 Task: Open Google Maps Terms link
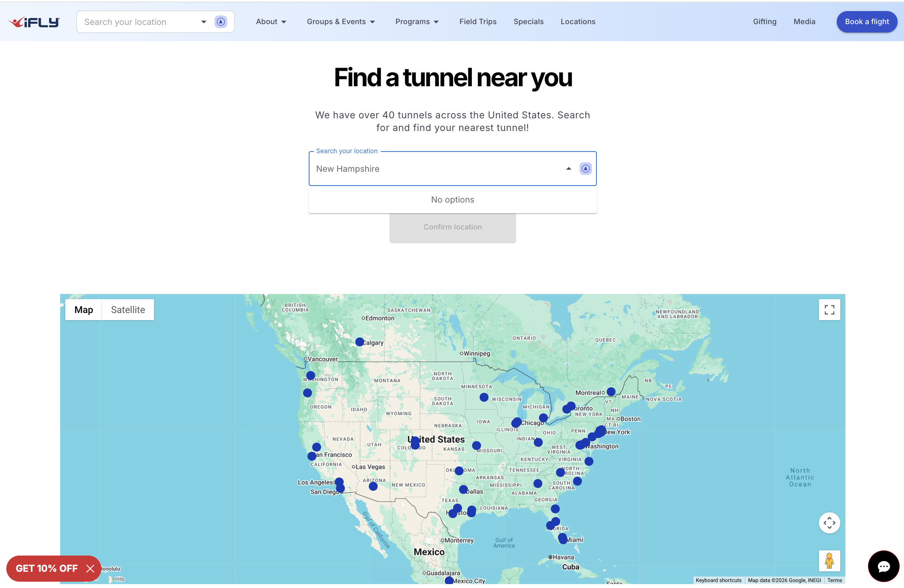(834, 580)
